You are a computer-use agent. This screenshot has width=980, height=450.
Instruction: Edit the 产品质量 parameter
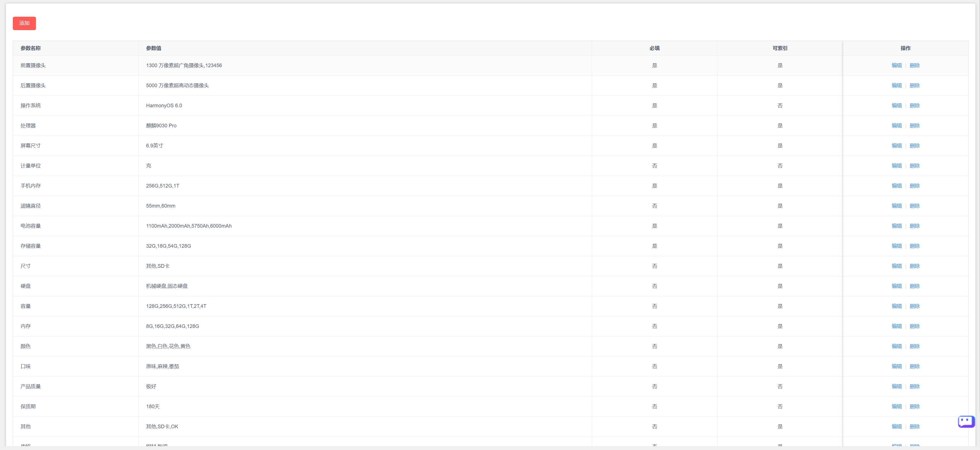pyautogui.click(x=896, y=386)
